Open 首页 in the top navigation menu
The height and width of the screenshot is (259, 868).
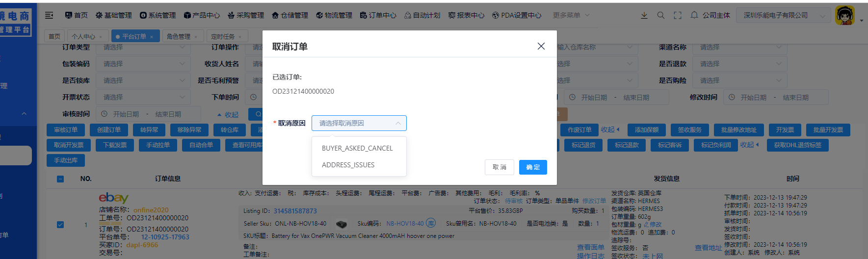click(x=77, y=15)
